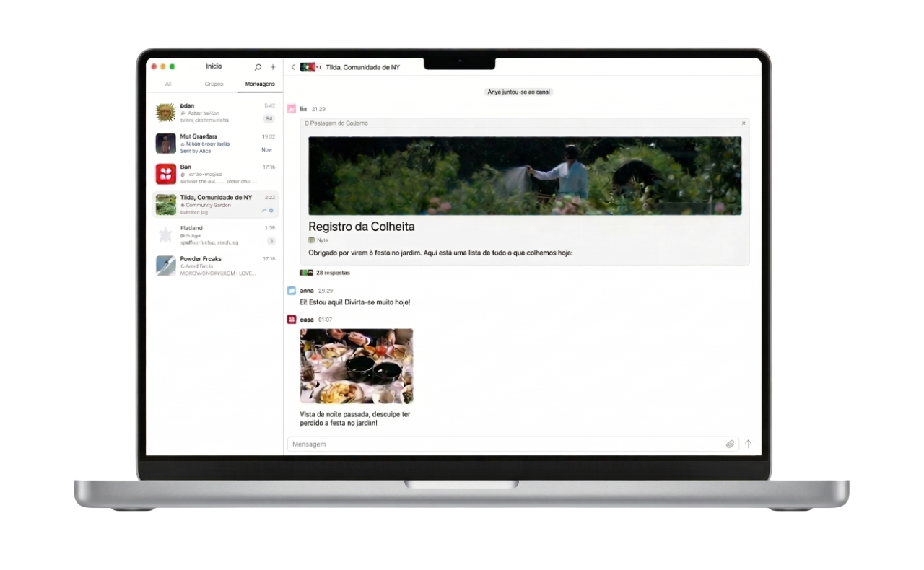Start a new chat using the plus icon
Viewport: 924px width, 570px height.
[272, 66]
